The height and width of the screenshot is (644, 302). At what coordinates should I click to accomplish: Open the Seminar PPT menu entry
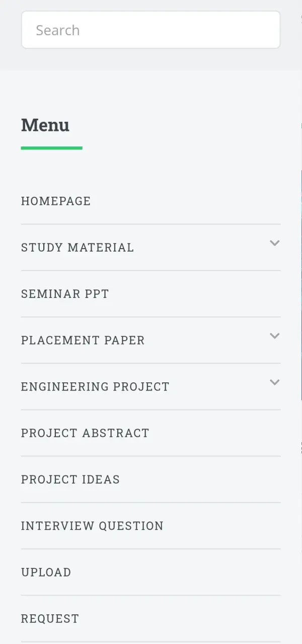tap(65, 294)
